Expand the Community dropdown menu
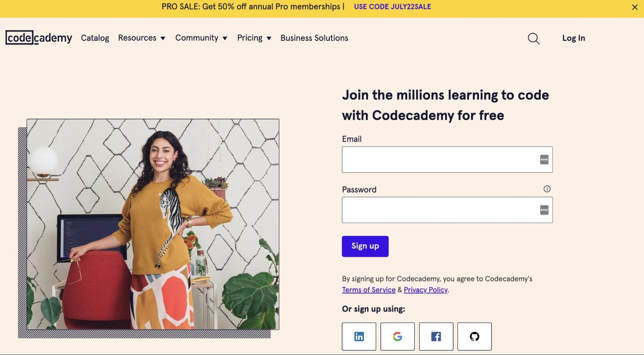Viewport: 644px width, 355px height. [x=201, y=38]
